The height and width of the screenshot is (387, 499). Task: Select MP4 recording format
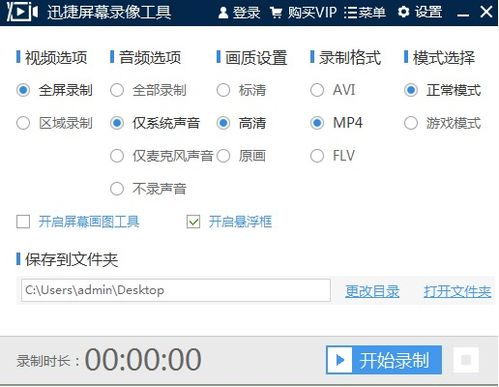[x=317, y=123]
